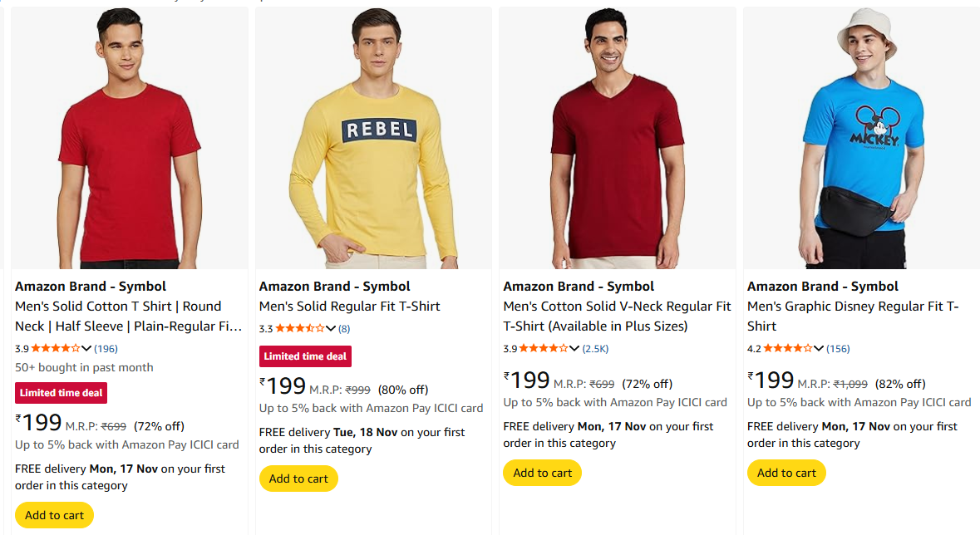Image resolution: width=980 pixels, height=535 pixels.
Task: Open the 2.5K reviews link
Action: pos(595,349)
